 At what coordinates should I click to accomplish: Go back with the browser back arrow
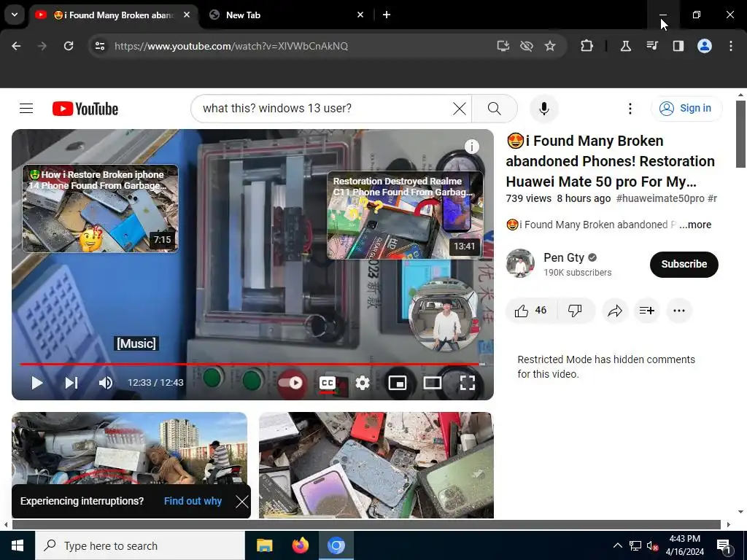pos(16,46)
